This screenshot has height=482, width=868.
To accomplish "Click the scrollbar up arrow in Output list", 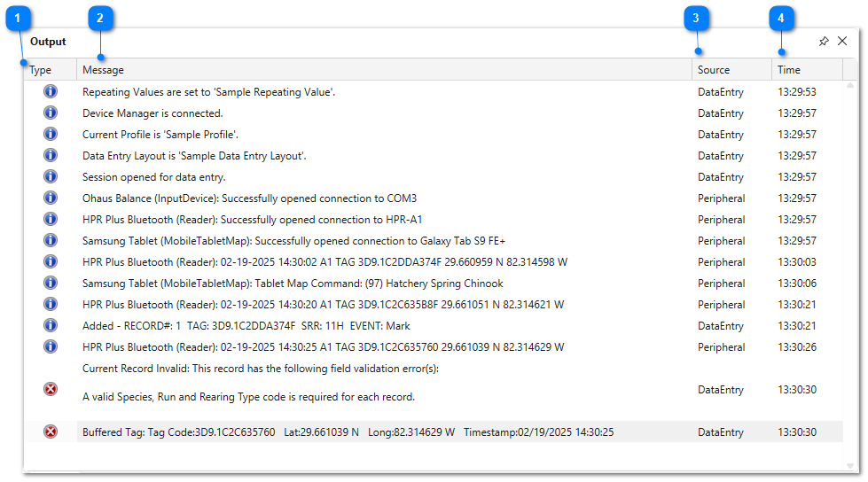I will 850,85.
